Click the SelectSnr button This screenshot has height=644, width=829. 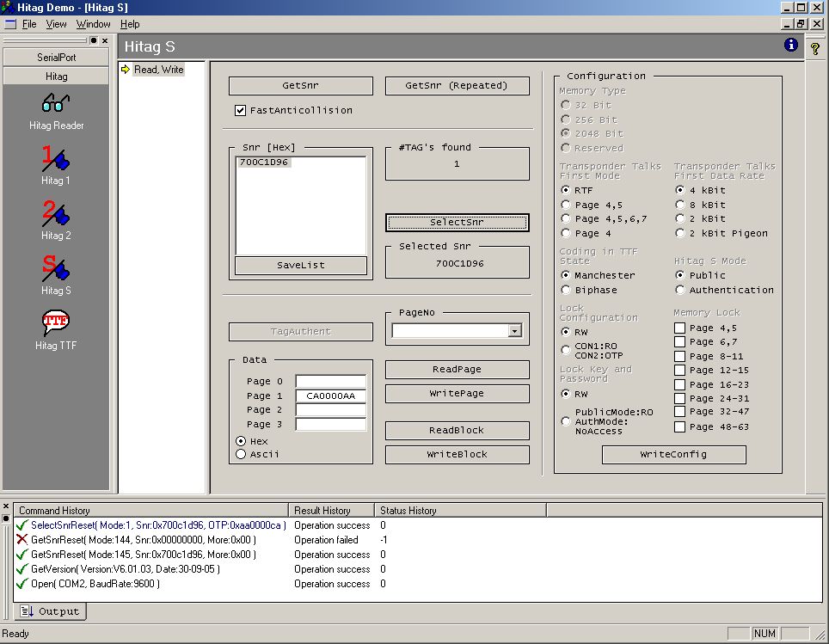coord(457,223)
